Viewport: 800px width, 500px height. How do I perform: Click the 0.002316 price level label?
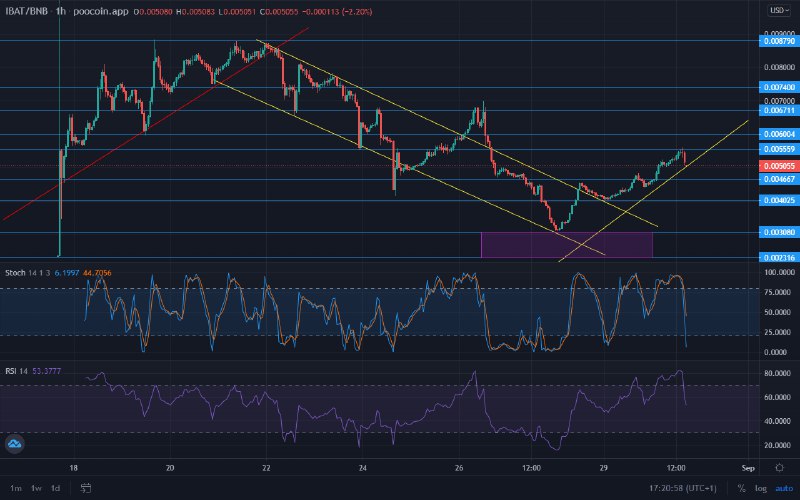tap(779, 258)
